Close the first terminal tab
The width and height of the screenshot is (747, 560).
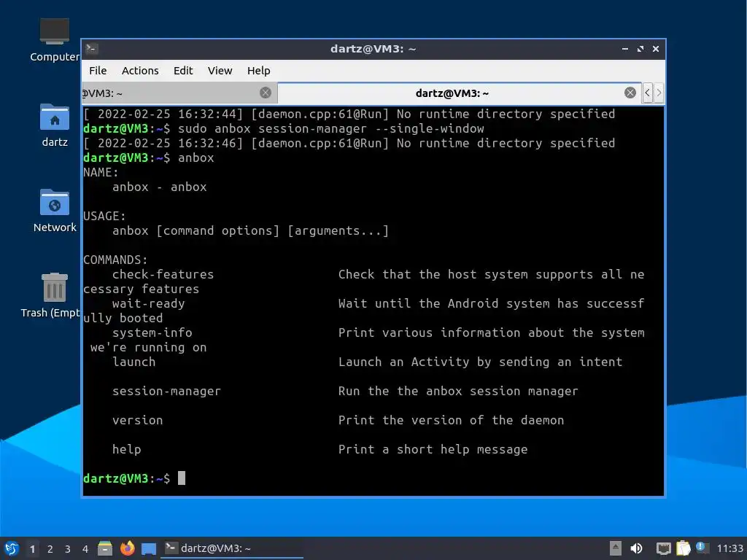266,93
